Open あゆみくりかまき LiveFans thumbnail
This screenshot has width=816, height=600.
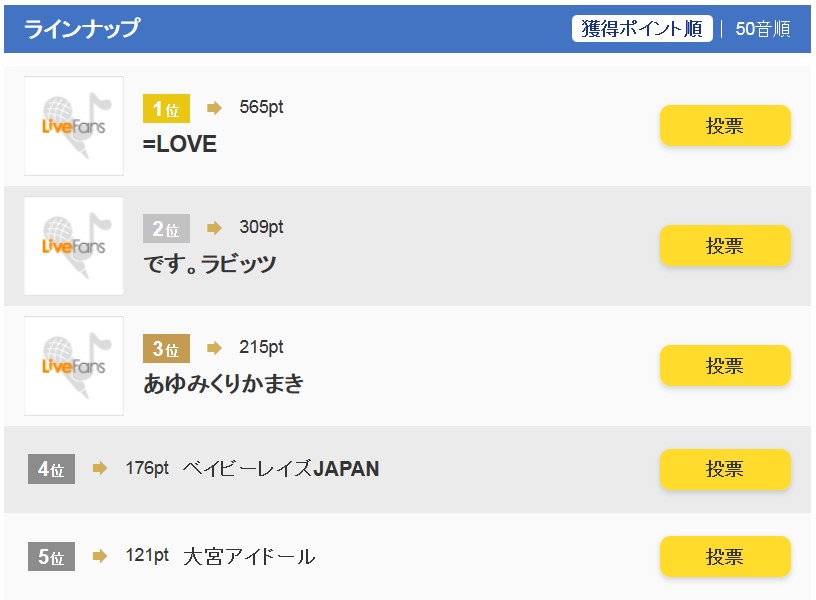(x=74, y=366)
